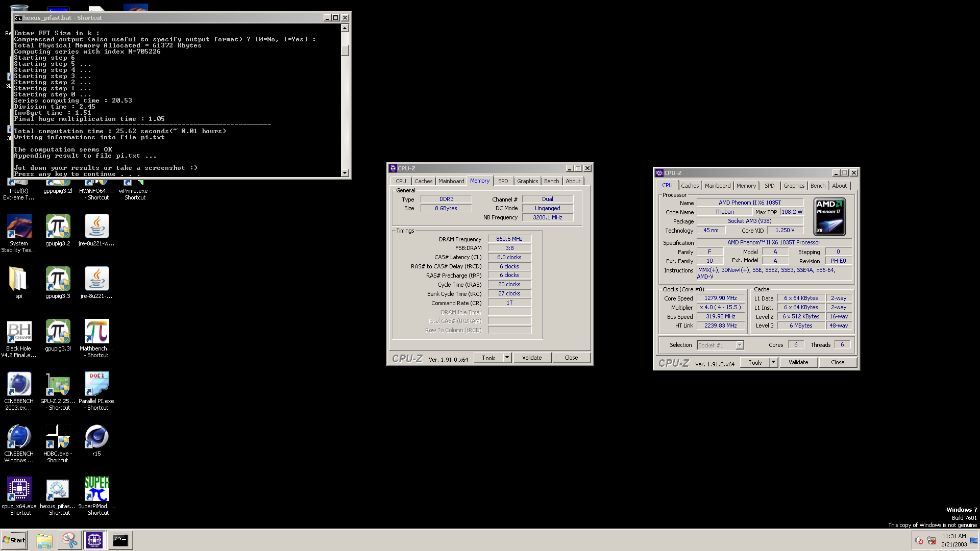Click Close button in right CPU-Z window
The image size is (980, 551).
click(838, 362)
